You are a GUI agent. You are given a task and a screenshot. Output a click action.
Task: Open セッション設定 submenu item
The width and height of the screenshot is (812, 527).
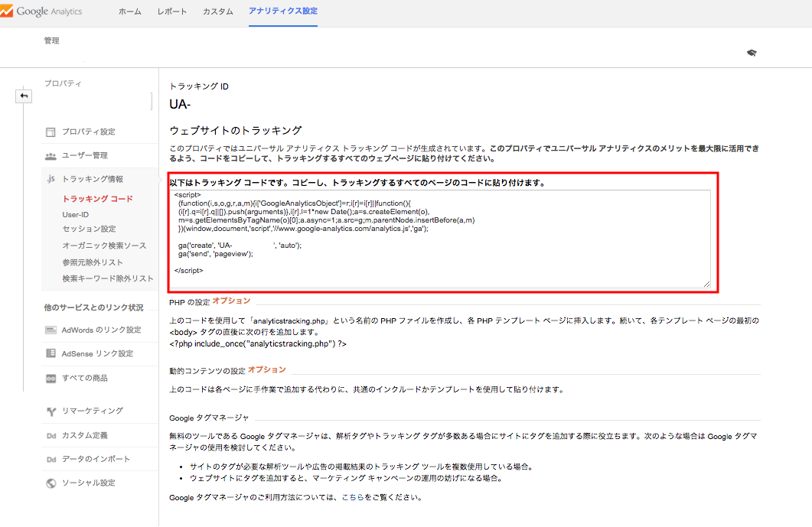click(x=89, y=229)
